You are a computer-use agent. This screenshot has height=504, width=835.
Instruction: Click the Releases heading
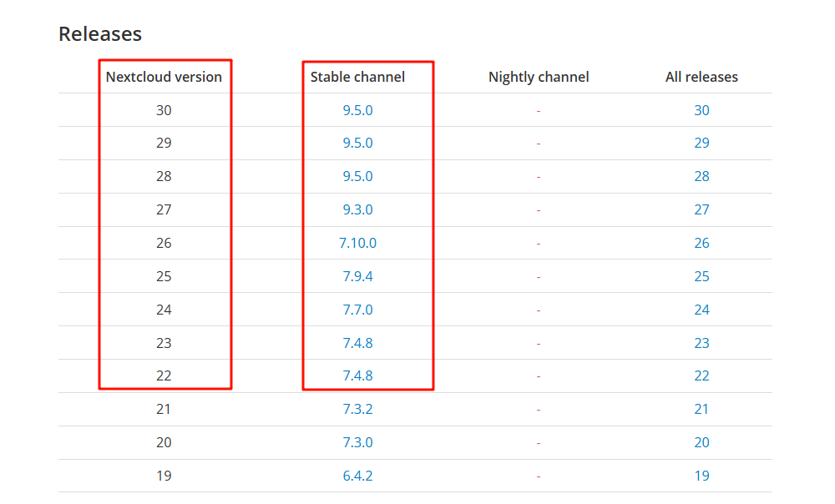tap(100, 34)
